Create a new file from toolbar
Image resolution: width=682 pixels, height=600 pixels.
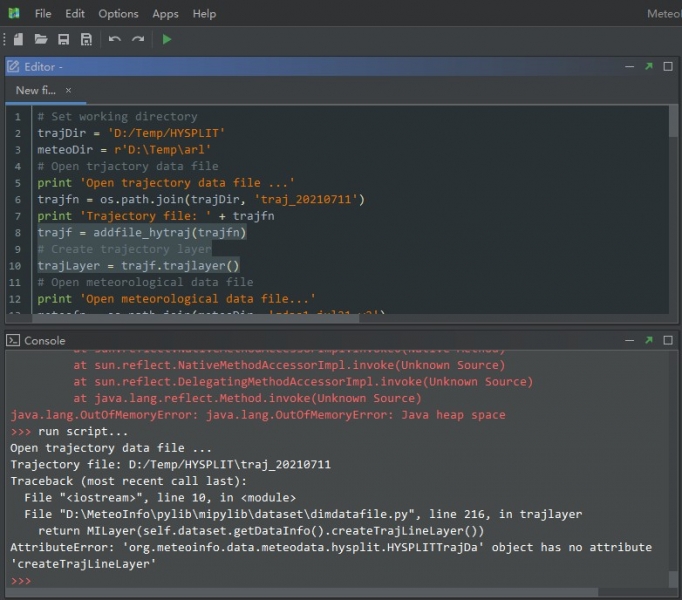(19, 39)
